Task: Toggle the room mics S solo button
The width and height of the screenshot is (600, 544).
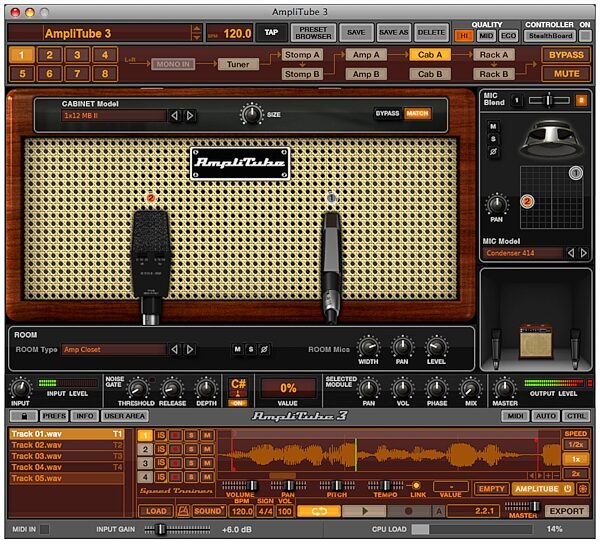Action: click(251, 349)
